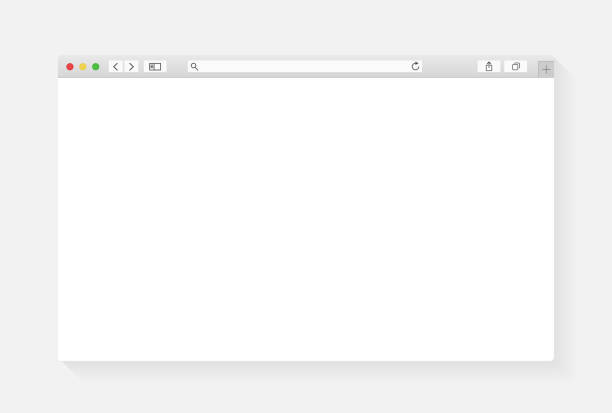Screen dimensions: 612x413
Task: Click empty toolbar space left of address bar
Action: point(177,67)
